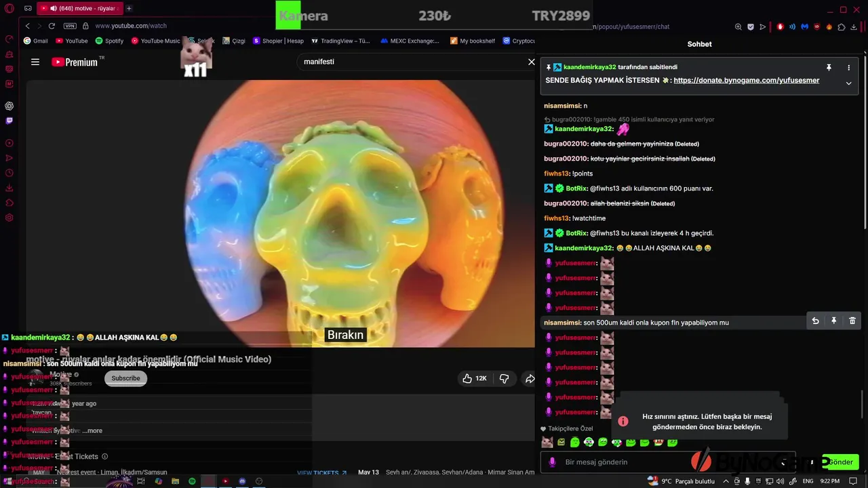Open the Malwarebytes extension icon
Image resolution: width=868 pixels, height=488 pixels.
click(805, 27)
